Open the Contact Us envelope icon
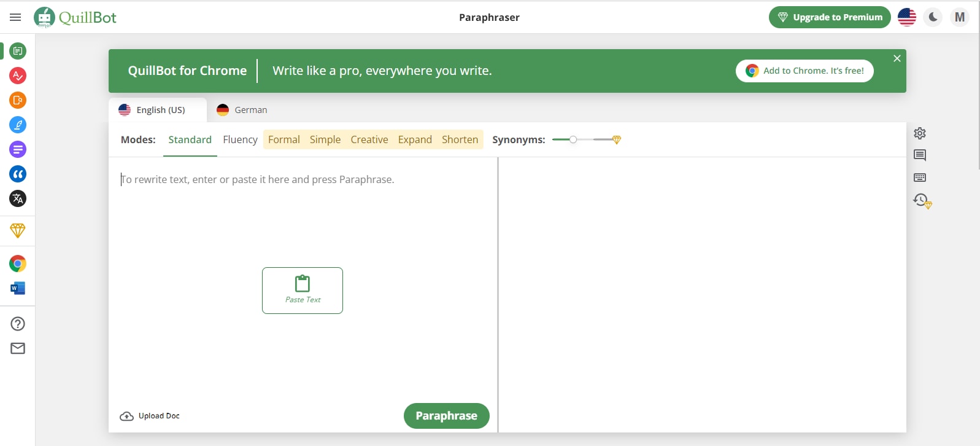980x446 pixels. (18, 348)
